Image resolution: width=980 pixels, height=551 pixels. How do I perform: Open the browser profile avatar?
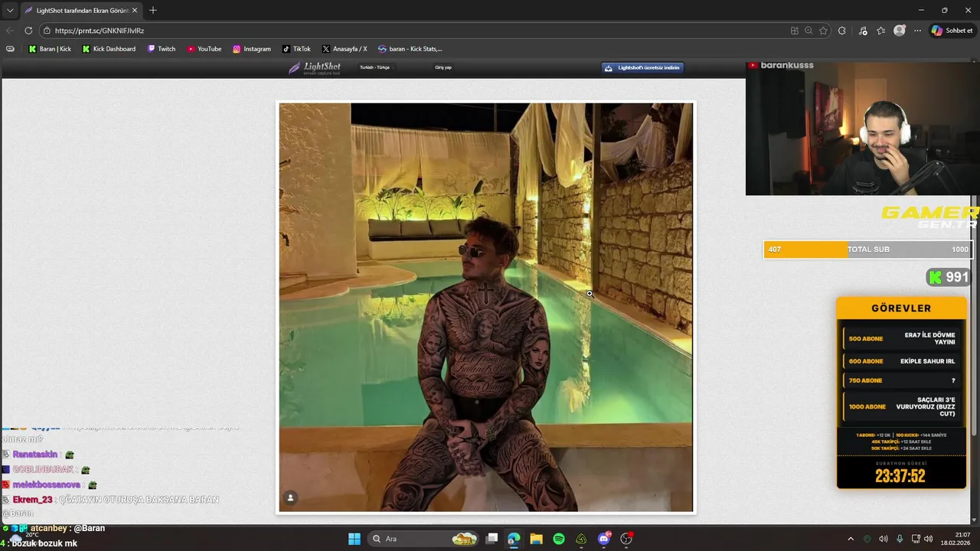click(900, 31)
